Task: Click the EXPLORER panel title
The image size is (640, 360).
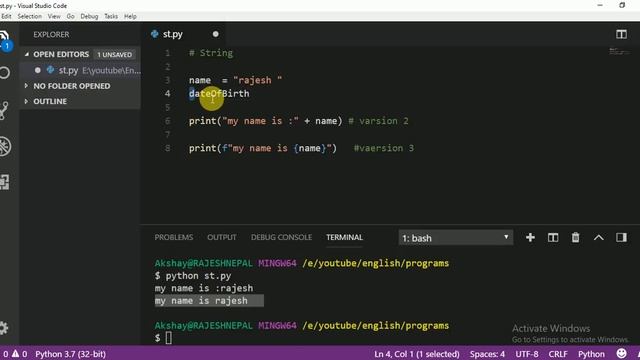Action: coord(51,35)
